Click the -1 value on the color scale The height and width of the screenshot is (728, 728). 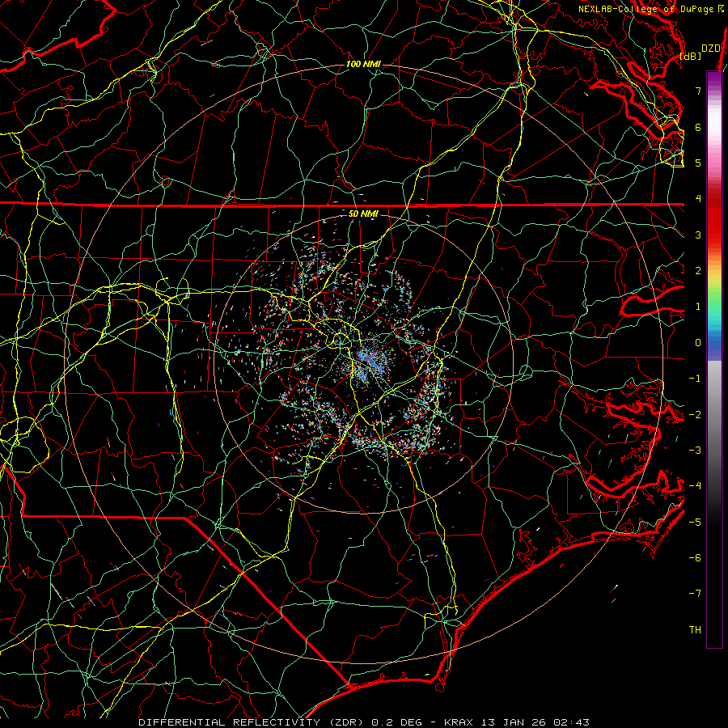point(695,379)
